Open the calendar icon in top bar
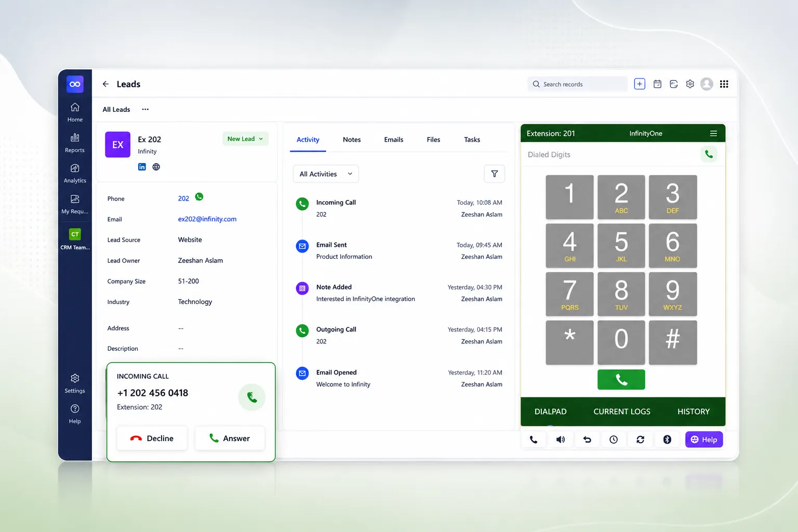The height and width of the screenshot is (532, 798). [x=657, y=84]
